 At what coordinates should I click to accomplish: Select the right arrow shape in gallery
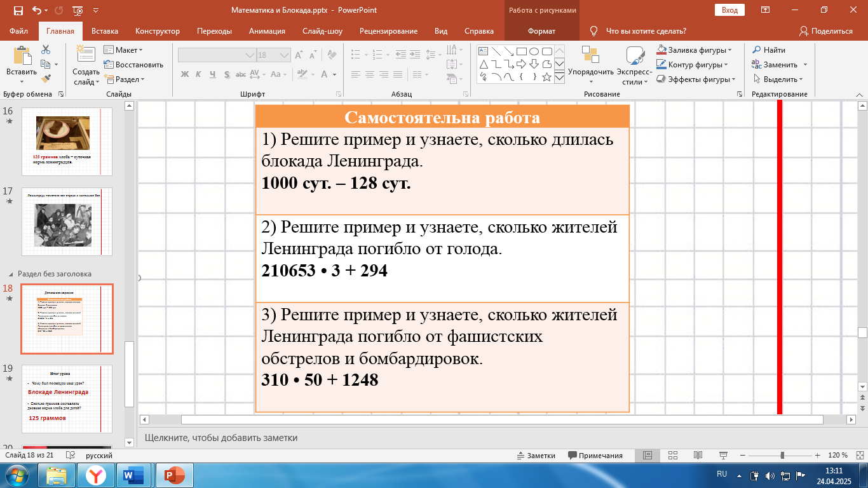(x=521, y=64)
